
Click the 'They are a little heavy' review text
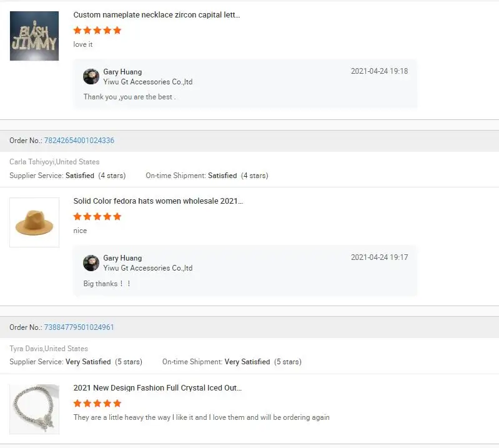pos(201,417)
